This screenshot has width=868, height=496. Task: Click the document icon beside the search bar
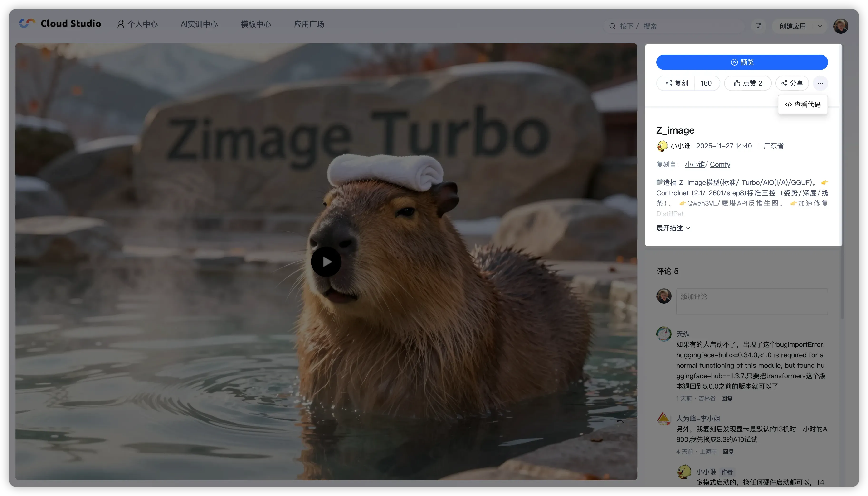click(758, 26)
